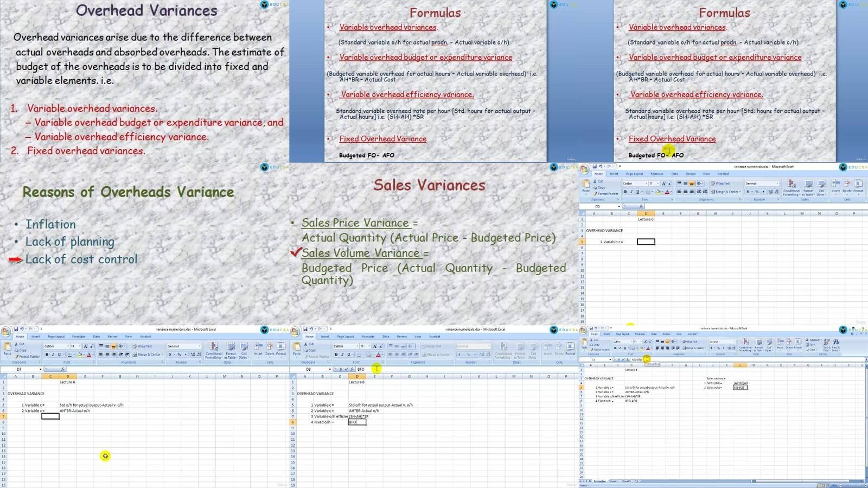Click the underlined Sales Volume Variance heading

[361, 253]
